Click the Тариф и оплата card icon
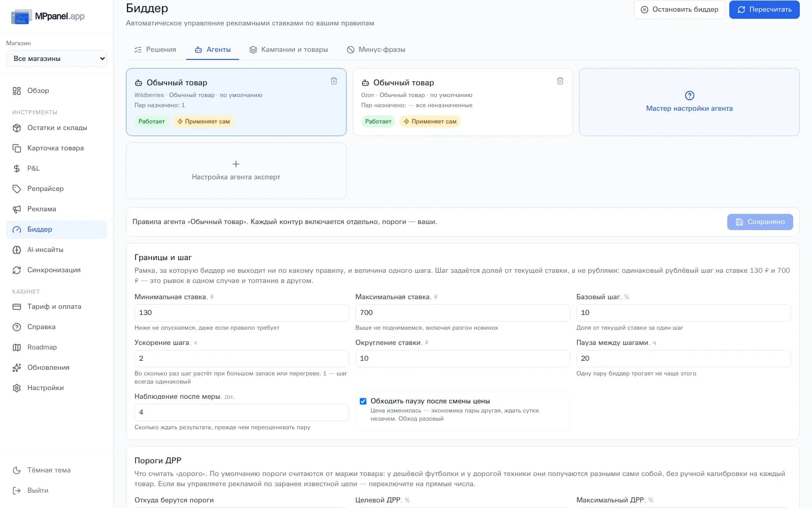This screenshot has width=812, height=508. pyautogui.click(x=17, y=307)
